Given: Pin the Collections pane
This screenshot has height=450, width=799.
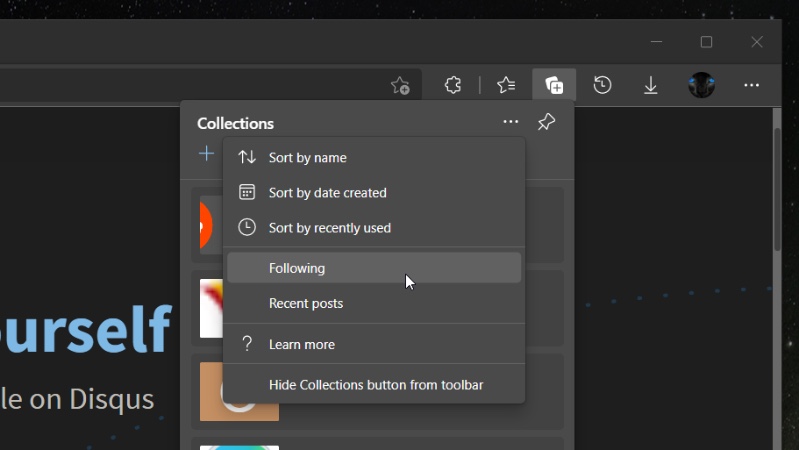Looking at the screenshot, I should click(546, 122).
